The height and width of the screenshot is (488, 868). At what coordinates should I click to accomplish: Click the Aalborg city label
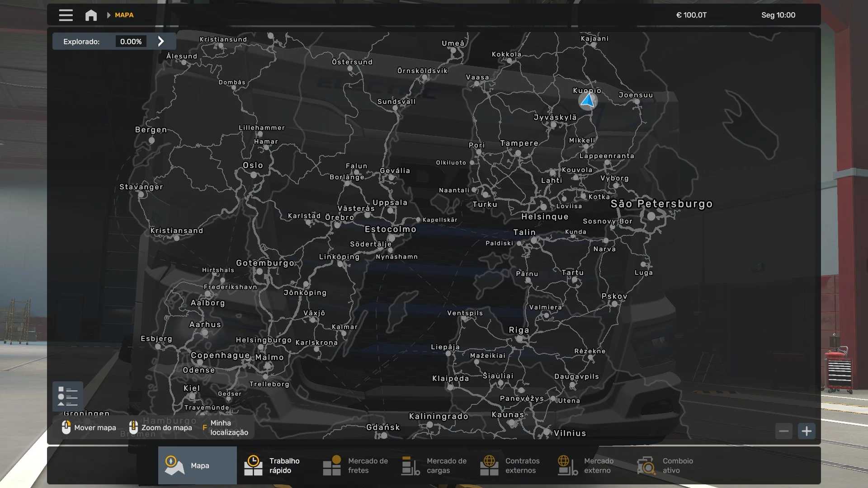tap(208, 303)
